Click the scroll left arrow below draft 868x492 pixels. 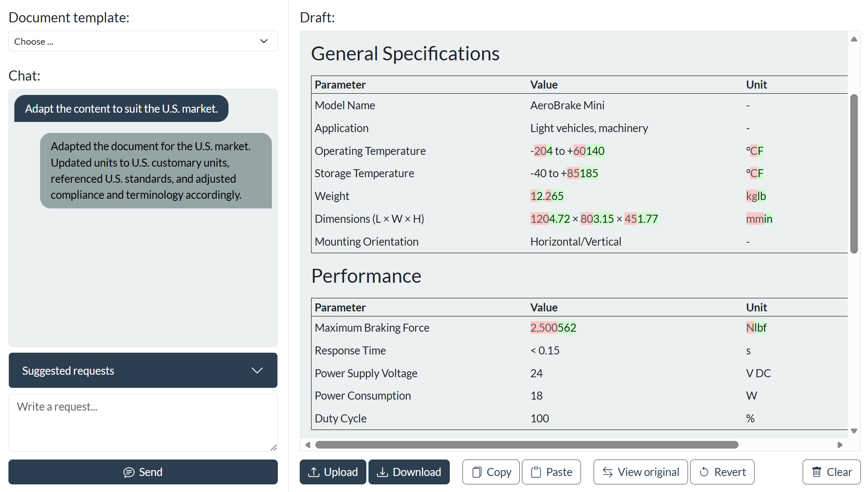[x=308, y=445]
